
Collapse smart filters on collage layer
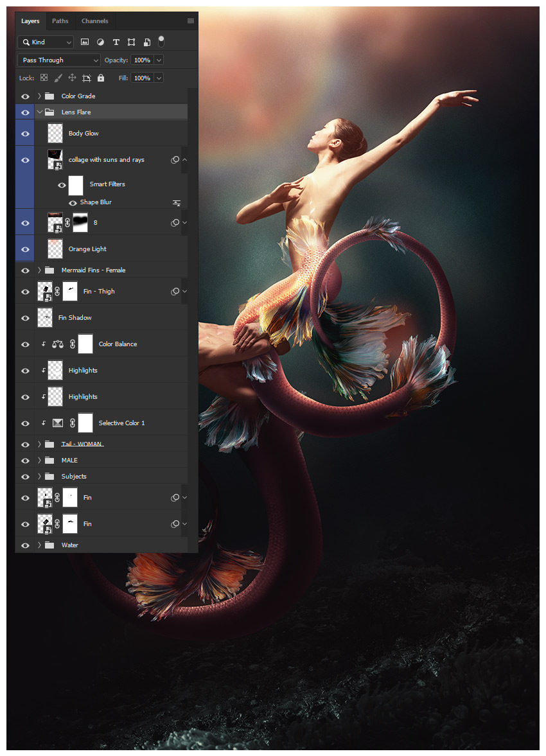(x=184, y=159)
